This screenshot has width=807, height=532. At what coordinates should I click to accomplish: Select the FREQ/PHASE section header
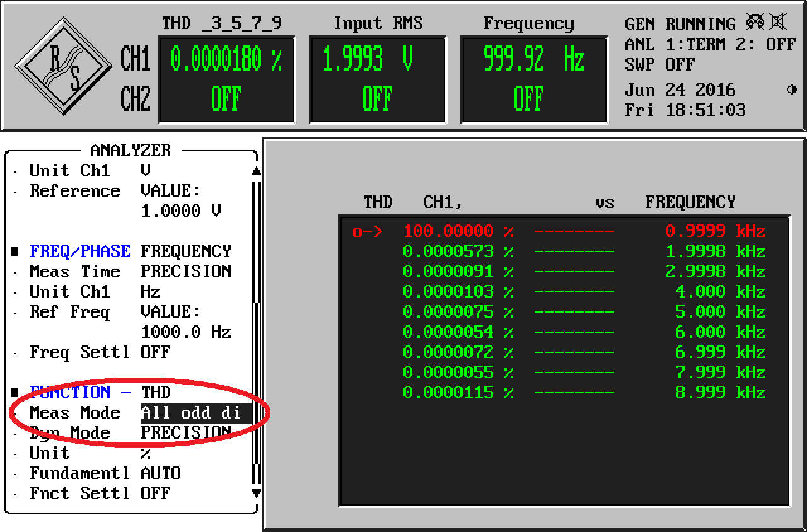[80, 252]
